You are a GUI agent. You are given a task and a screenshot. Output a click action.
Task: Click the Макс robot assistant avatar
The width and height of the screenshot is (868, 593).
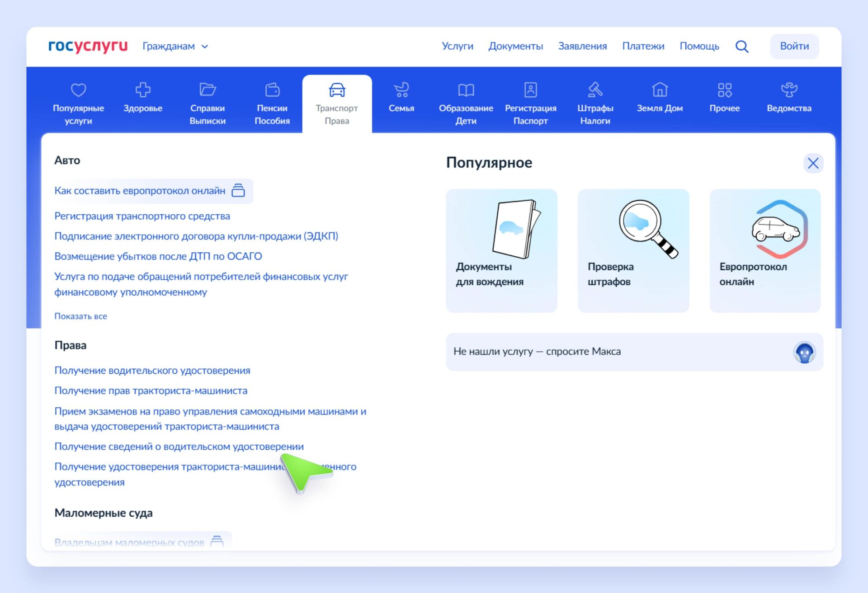point(804,353)
